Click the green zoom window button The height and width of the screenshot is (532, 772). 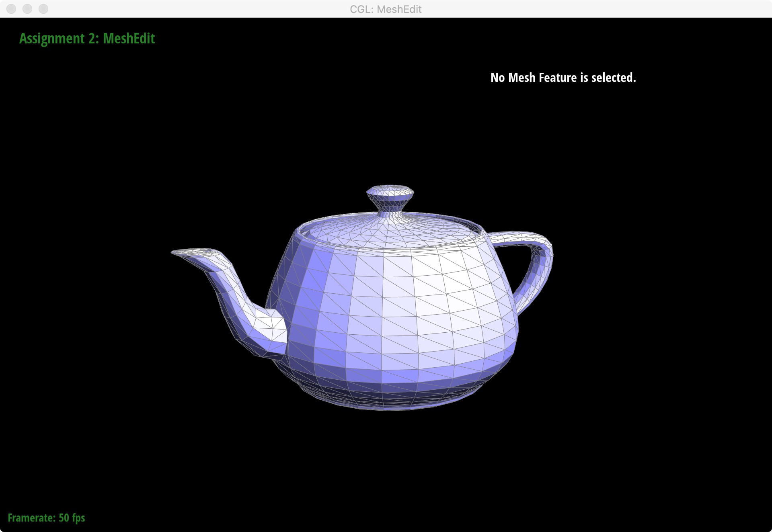point(43,9)
